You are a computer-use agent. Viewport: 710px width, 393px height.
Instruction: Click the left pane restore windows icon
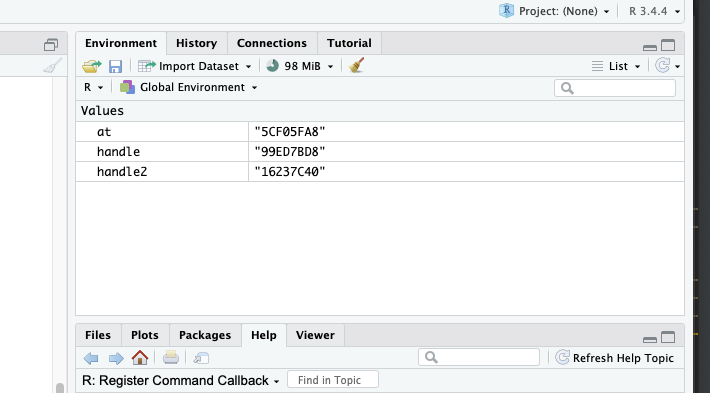[x=51, y=44]
